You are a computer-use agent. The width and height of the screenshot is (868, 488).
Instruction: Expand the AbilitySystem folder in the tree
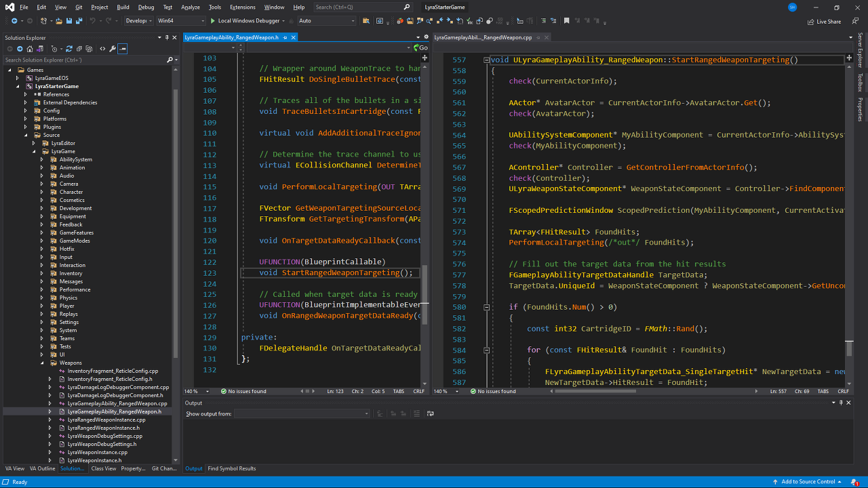click(42, 160)
